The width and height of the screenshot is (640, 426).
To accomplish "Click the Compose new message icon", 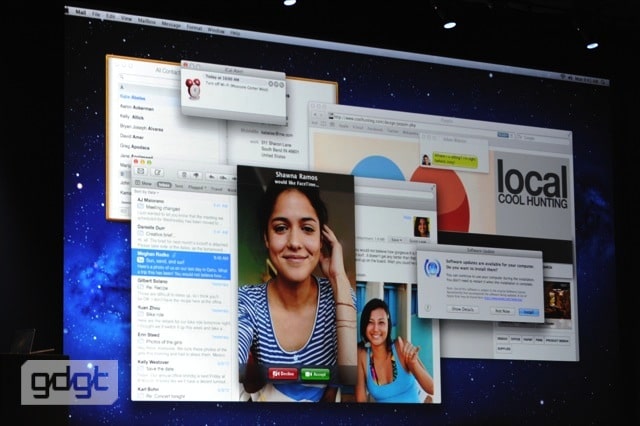I will [x=158, y=172].
